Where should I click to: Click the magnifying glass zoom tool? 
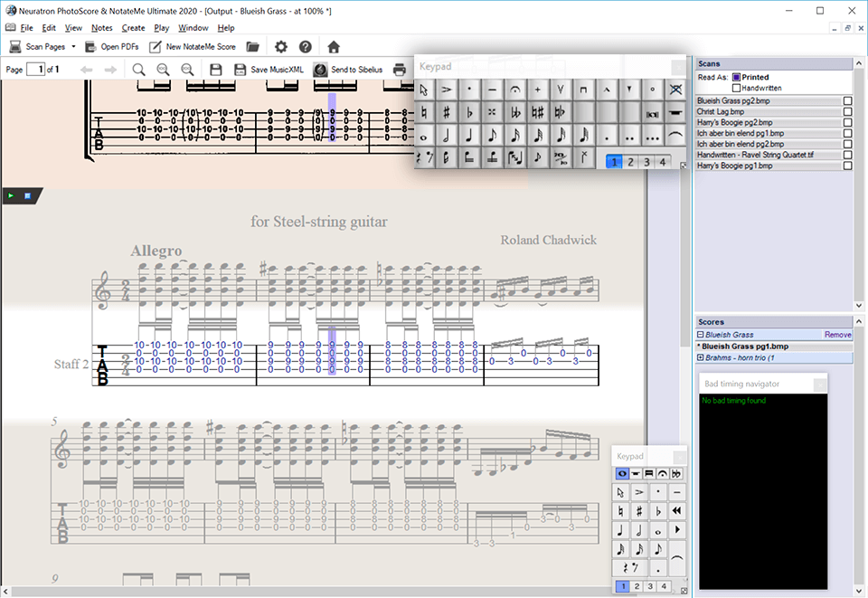click(x=138, y=70)
